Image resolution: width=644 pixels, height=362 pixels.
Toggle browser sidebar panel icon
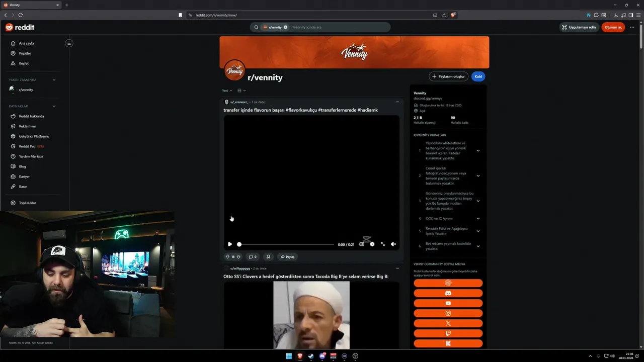[631, 15]
